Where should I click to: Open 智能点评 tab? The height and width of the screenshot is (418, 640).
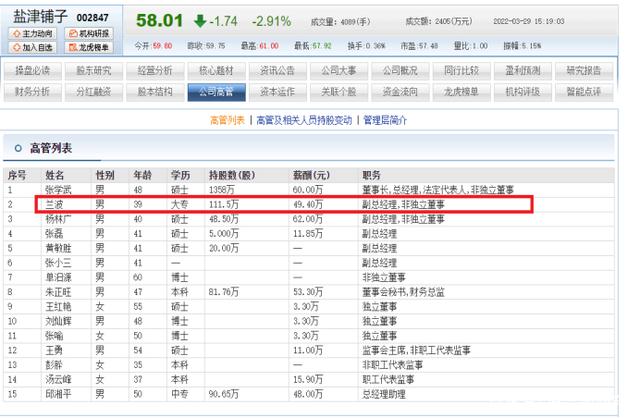pos(584,92)
